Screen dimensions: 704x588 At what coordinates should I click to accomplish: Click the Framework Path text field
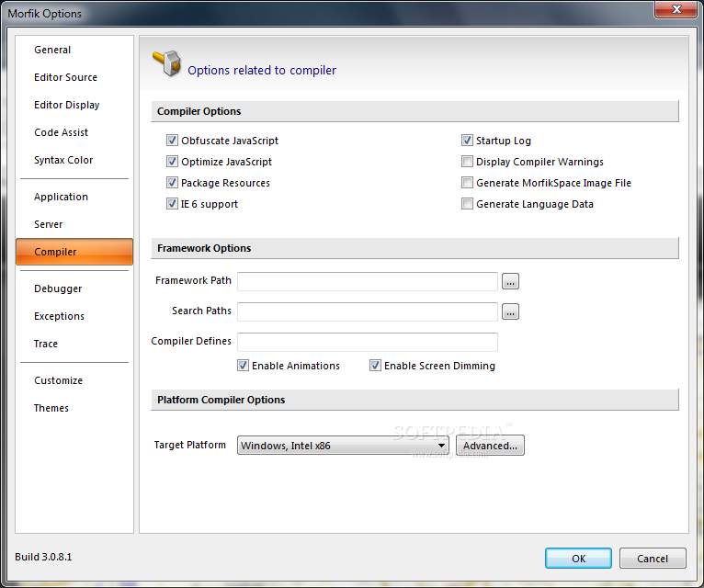[368, 281]
